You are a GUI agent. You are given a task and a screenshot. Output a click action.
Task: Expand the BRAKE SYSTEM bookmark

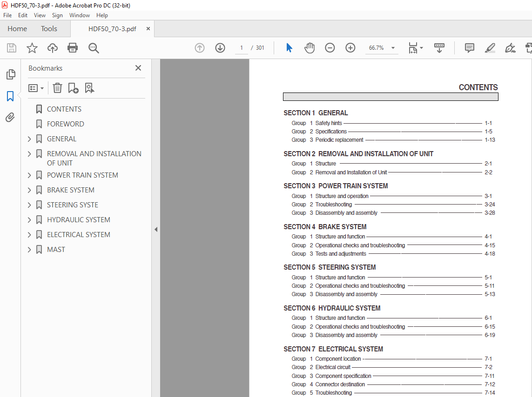pyautogui.click(x=29, y=190)
